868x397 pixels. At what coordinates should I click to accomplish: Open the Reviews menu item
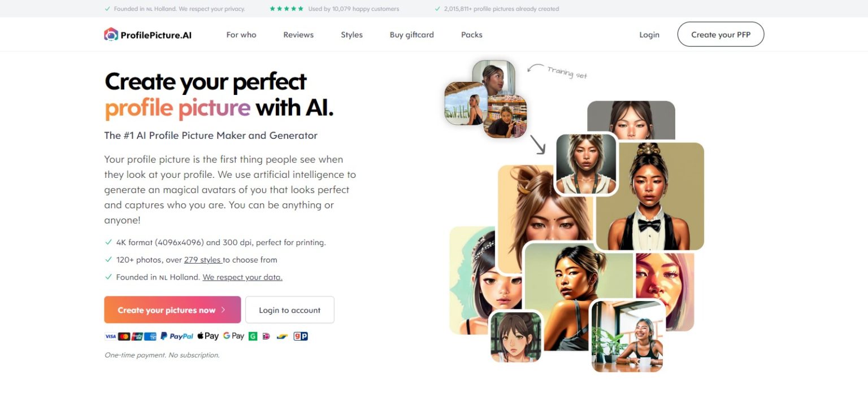pyautogui.click(x=298, y=34)
